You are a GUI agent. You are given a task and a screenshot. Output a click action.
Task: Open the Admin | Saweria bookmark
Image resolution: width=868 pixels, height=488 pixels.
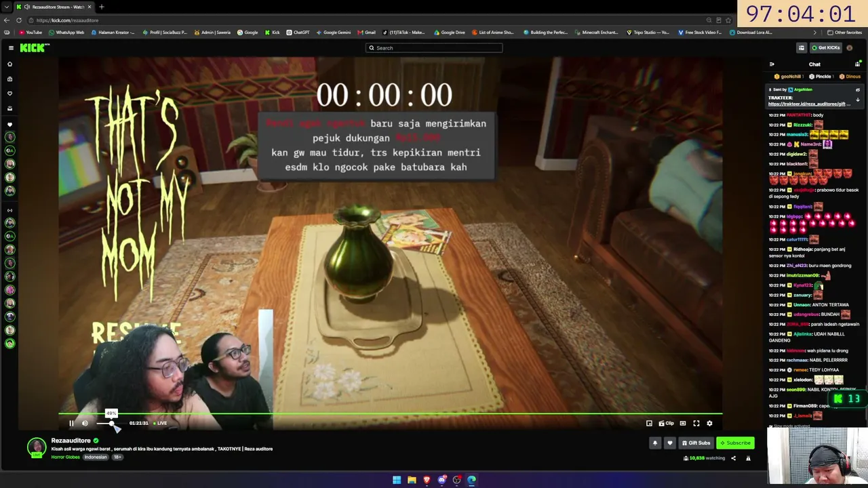(x=212, y=33)
